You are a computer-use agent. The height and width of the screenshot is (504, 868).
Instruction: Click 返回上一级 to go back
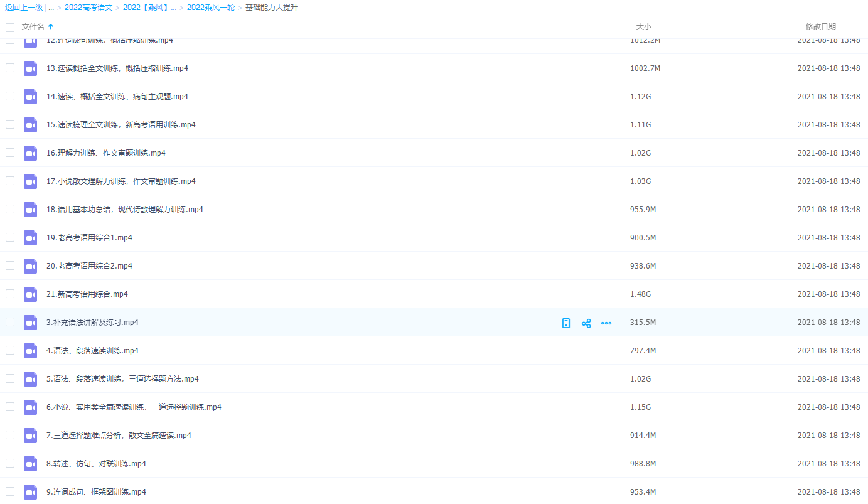(24, 8)
